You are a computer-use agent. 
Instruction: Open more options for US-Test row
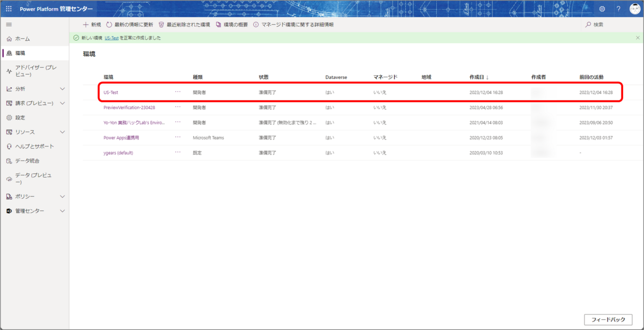click(178, 92)
